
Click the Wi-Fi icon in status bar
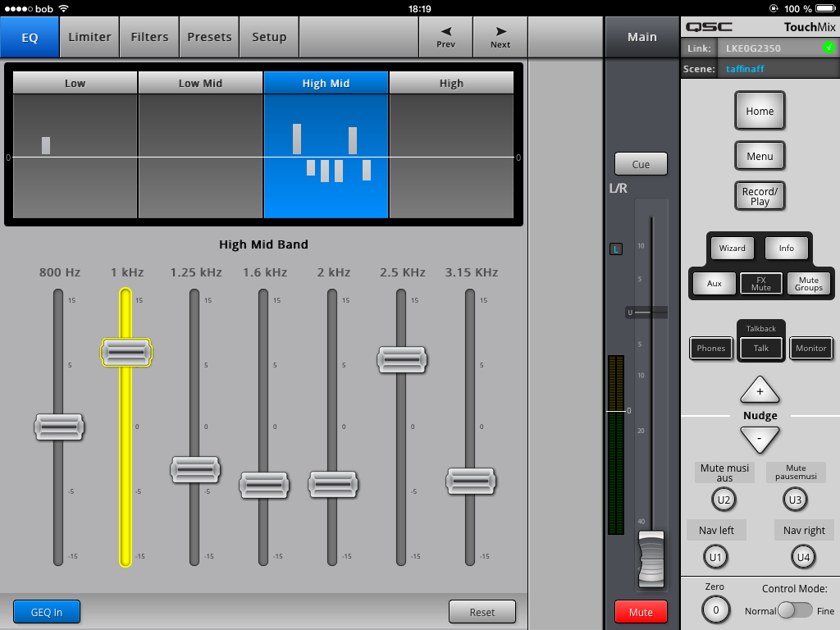point(64,8)
